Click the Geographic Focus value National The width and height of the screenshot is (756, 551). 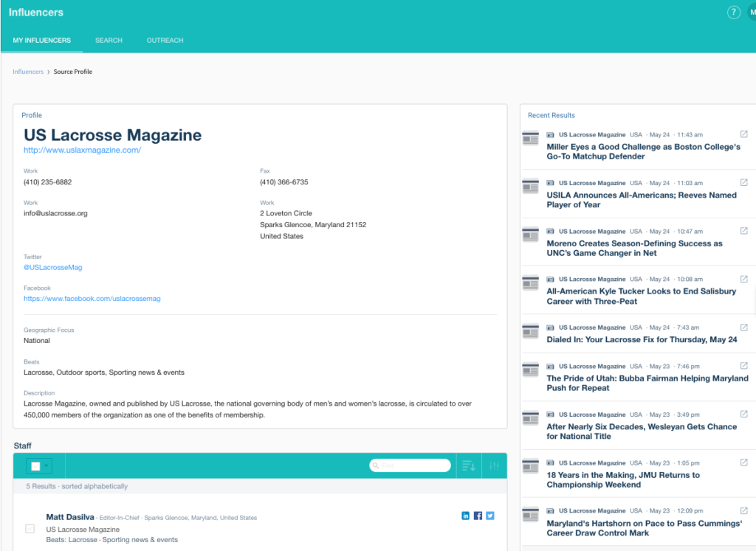[x=37, y=341]
